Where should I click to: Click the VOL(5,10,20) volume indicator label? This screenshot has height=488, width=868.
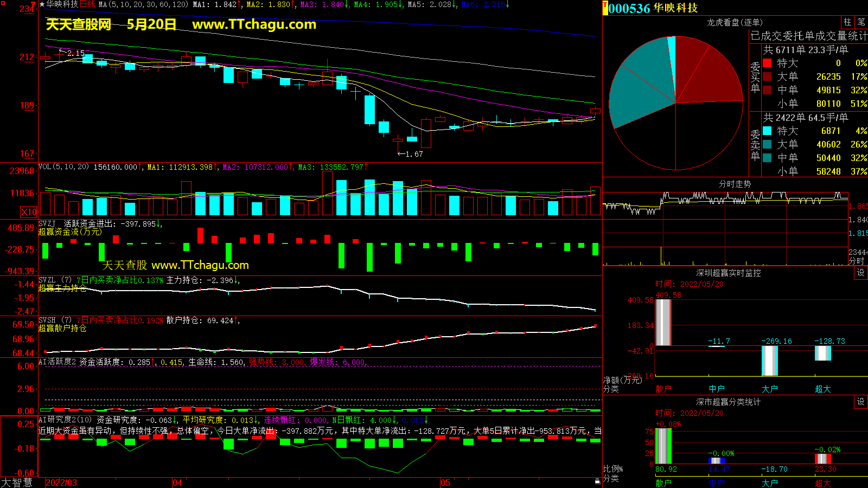click(x=63, y=167)
